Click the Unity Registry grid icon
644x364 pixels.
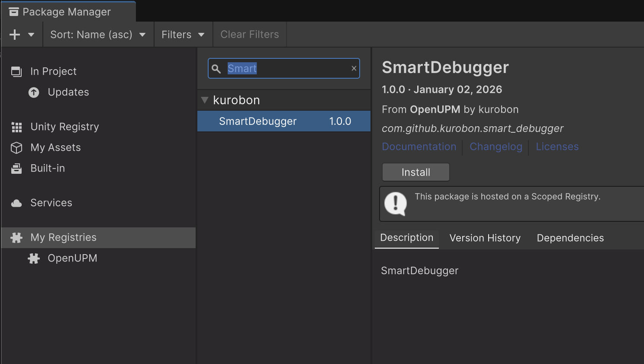(x=16, y=127)
